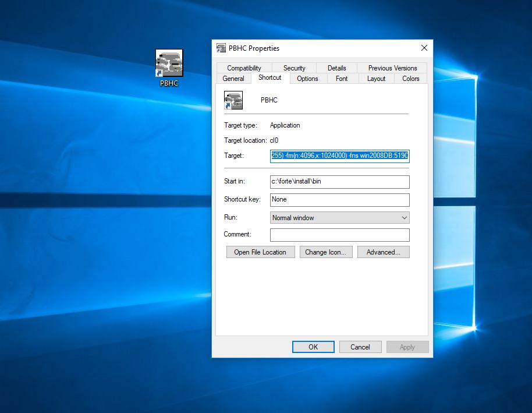Viewport: 532px width, 413px height.
Task: Click the Open File Location button
Action: click(260, 252)
